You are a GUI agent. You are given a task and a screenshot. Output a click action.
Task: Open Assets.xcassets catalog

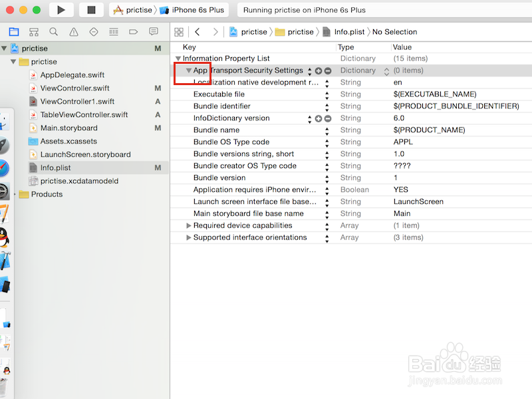coord(68,141)
